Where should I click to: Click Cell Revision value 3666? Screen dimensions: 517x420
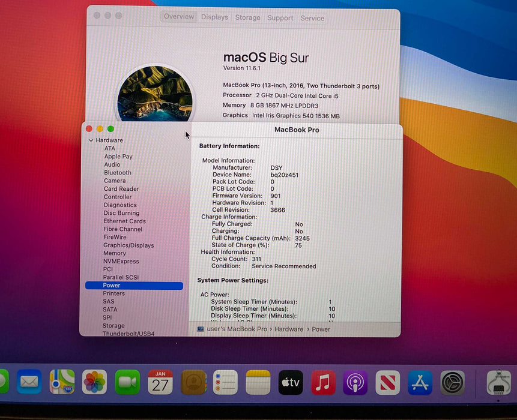point(277,210)
